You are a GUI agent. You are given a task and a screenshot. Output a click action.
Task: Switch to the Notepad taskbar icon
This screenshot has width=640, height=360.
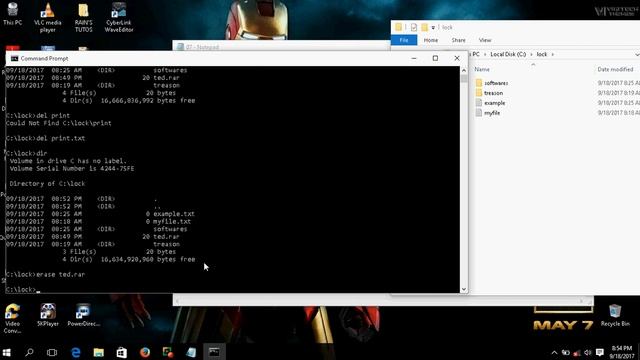pyautogui.click(x=191, y=352)
